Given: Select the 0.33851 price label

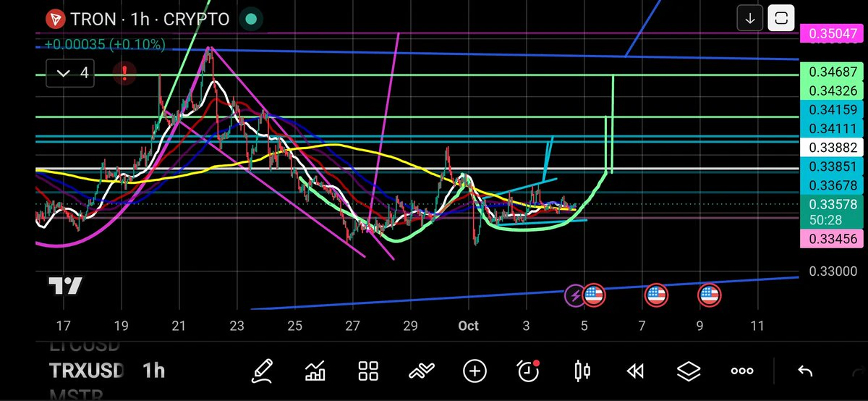Looking at the screenshot, I should pos(830,166).
